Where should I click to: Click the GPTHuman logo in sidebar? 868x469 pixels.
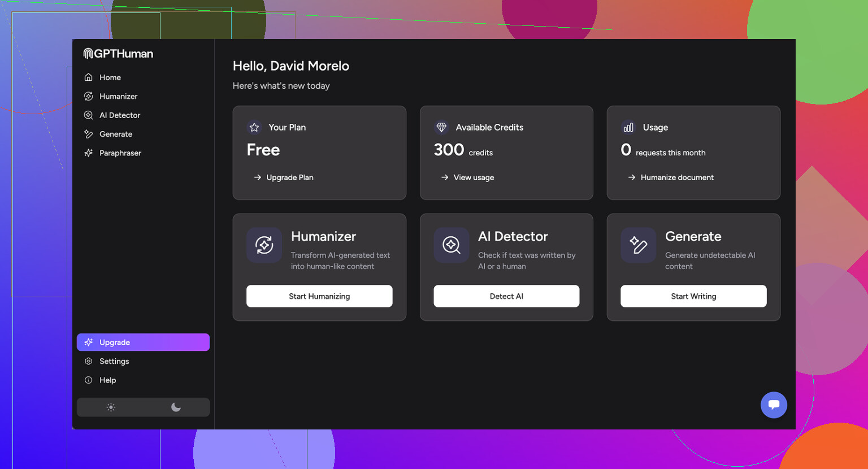(x=118, y=54)
